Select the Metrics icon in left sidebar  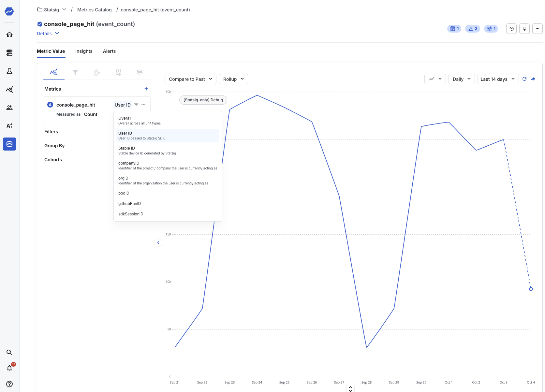pyautogui.click(x=9, y=90)
